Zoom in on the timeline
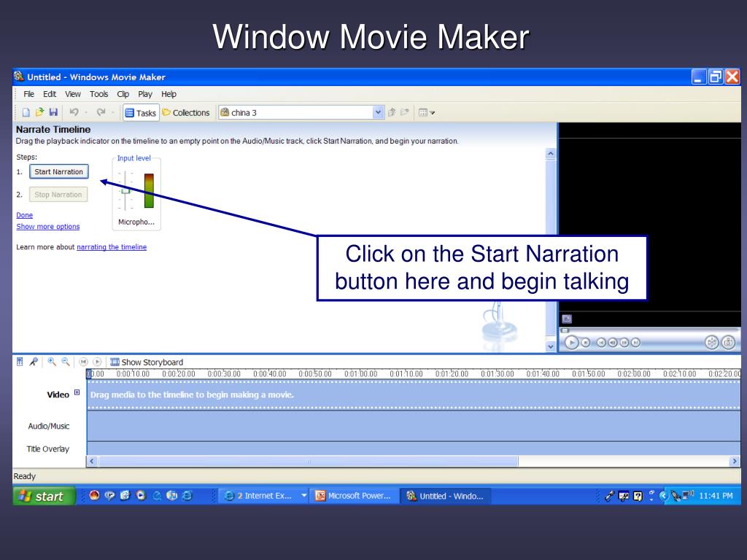747x560 pixels. pos(52,362)
